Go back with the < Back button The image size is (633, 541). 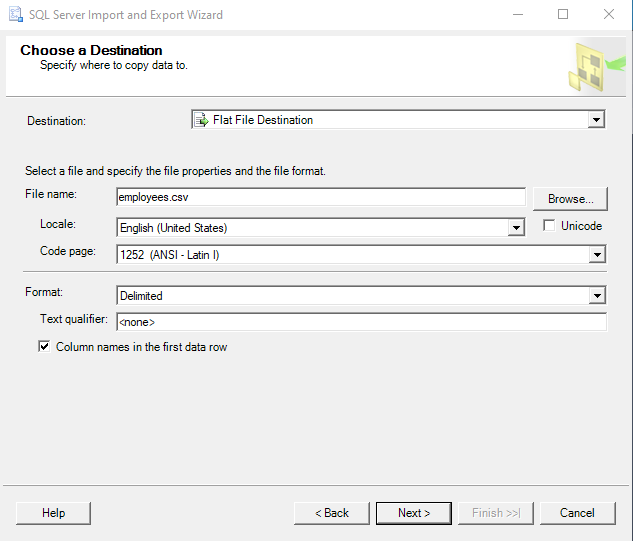pyautogui.click(x=332, y=513)
